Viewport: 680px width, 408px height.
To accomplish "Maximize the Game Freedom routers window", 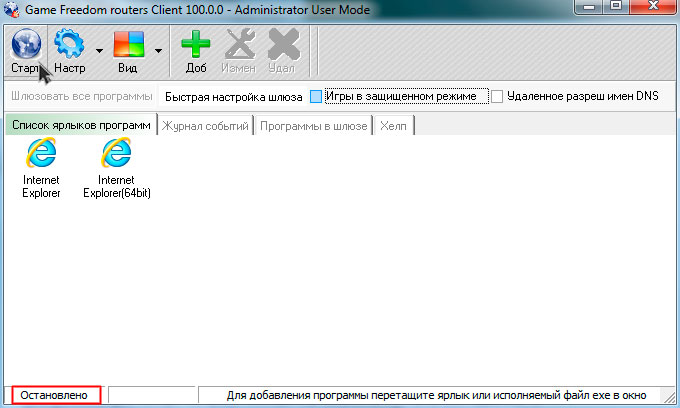I will tap(616, 7).
